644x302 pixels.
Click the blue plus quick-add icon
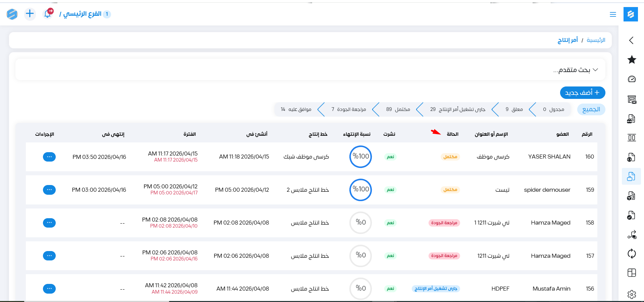click(x=30, y=14)
